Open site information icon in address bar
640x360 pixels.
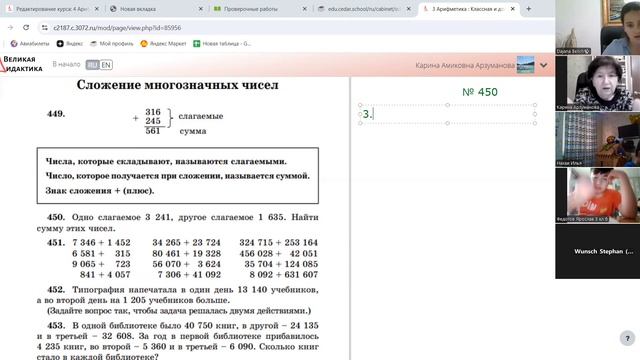point(44,28)
